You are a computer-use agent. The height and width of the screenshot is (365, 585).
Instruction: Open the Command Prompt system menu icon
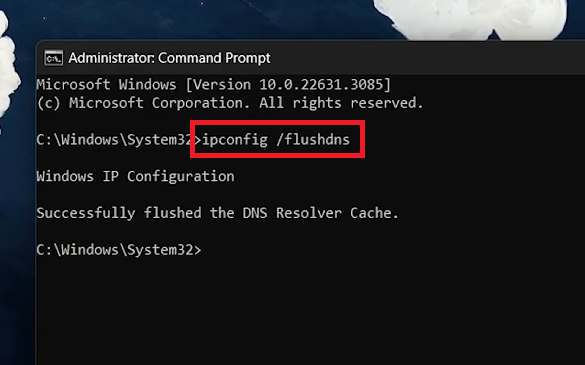(53, 58)
